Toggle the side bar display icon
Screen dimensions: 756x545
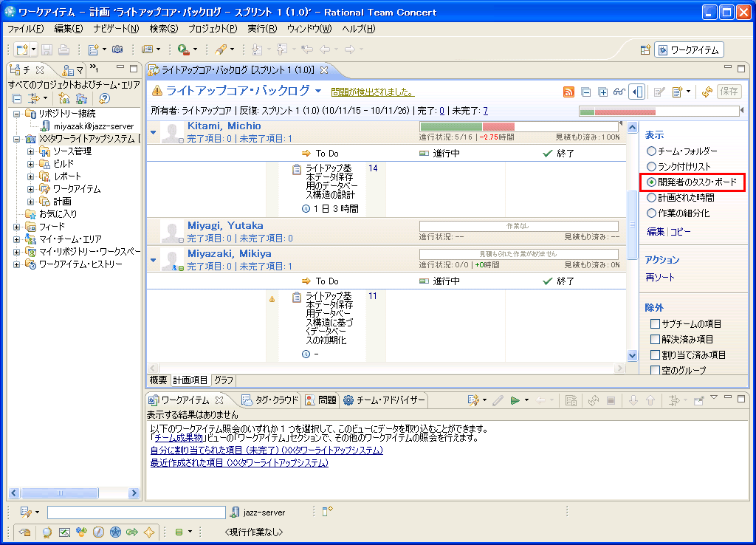637,92
